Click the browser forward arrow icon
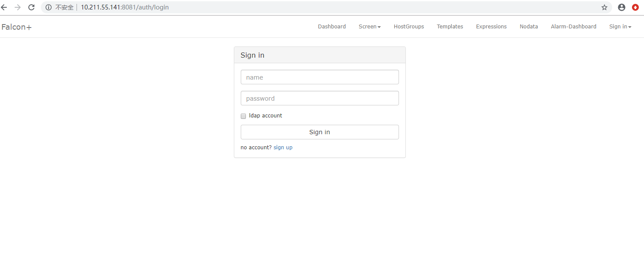The width and height of the screenshot is (644, 268). [18, 7]
